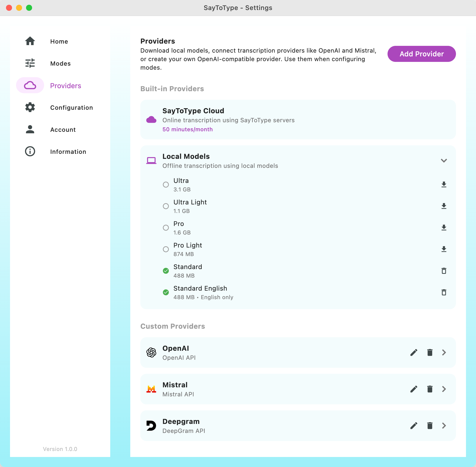Select the Ultra model radio button

point(166,185)
